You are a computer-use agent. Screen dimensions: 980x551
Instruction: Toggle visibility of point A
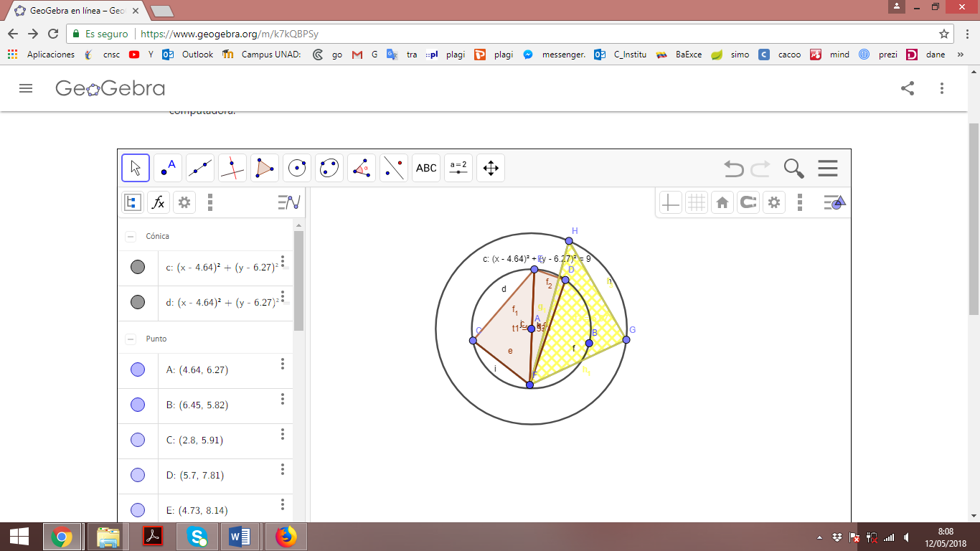pos(137,369)
